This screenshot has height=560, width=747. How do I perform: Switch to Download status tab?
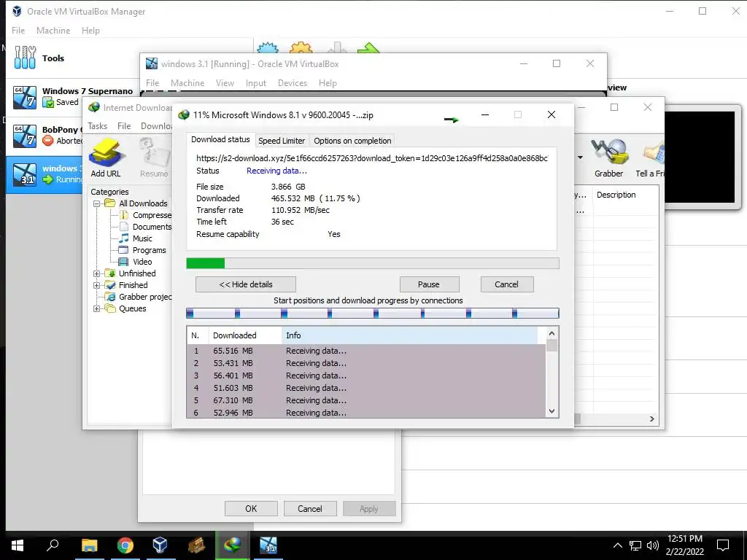coord(220,139)
